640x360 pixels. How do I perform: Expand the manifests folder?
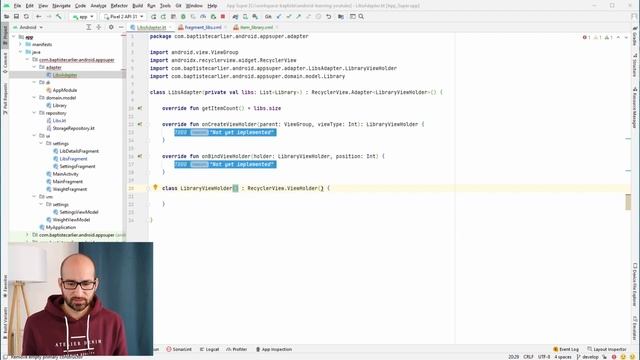click(20, 44)
